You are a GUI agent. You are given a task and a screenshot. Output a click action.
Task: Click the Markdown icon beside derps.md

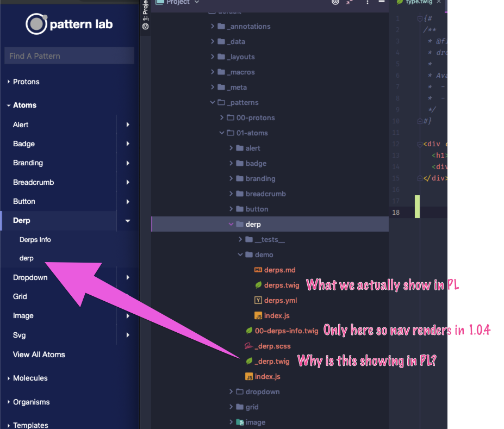[258, 270]
